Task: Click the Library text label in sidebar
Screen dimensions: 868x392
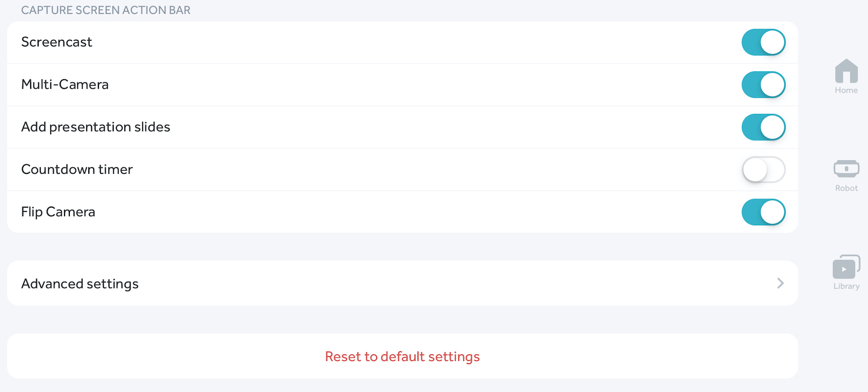Action: click(x=846, y=286)
